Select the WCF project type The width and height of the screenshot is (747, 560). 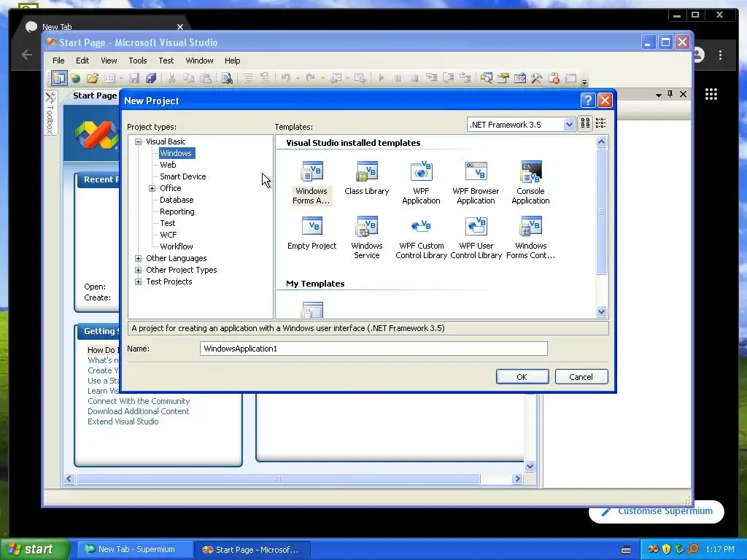169,235
